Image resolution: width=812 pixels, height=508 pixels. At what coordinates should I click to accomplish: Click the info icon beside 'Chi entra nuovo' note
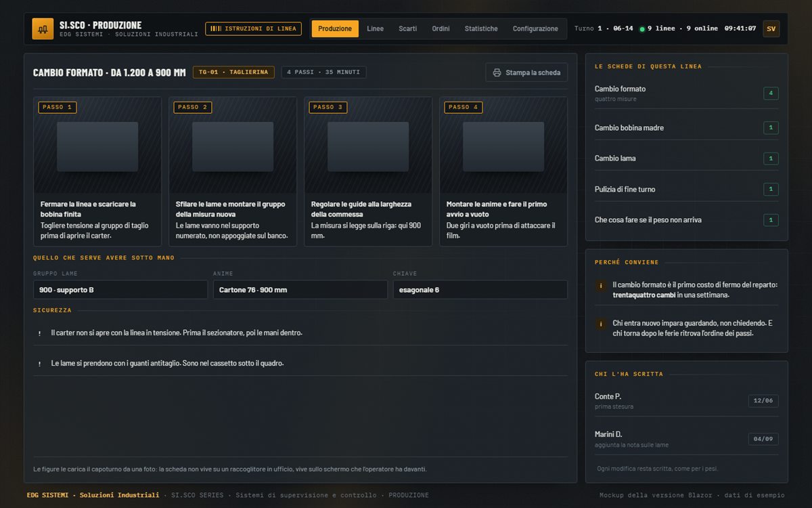pyautogui.click(x=600, y=324)
